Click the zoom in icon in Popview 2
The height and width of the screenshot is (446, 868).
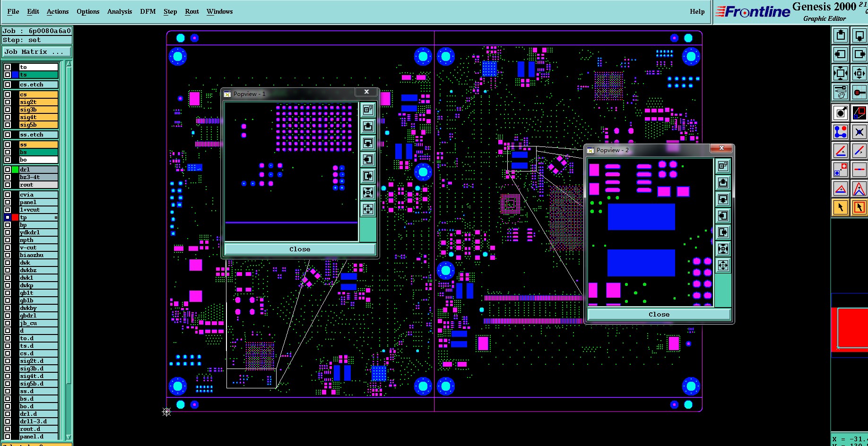pos(723,249)
